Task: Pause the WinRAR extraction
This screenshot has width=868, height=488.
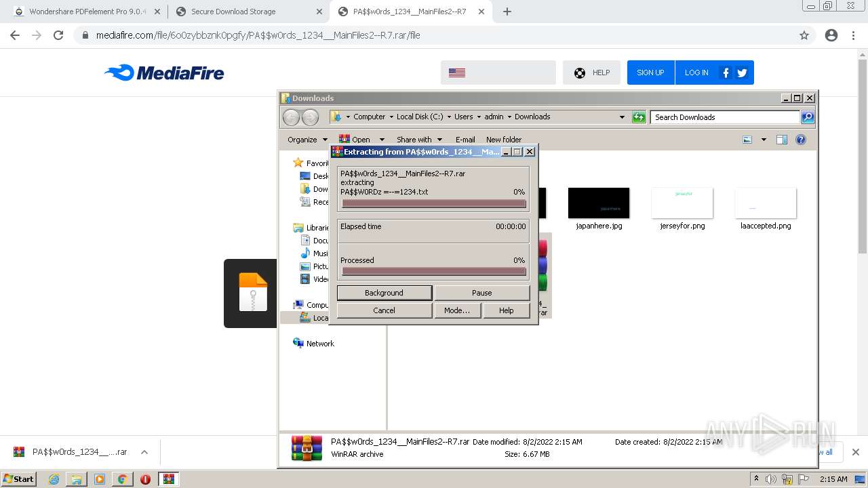Action: coord(481,293)
